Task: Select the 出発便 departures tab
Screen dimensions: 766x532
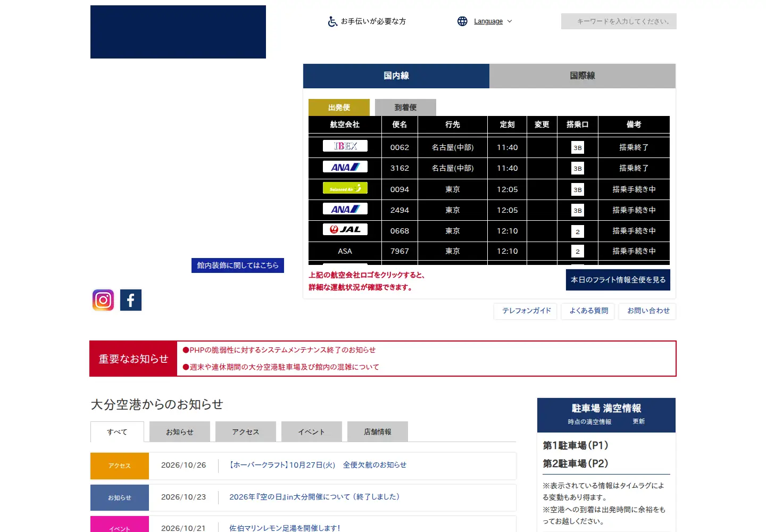Action: [339, 107]
